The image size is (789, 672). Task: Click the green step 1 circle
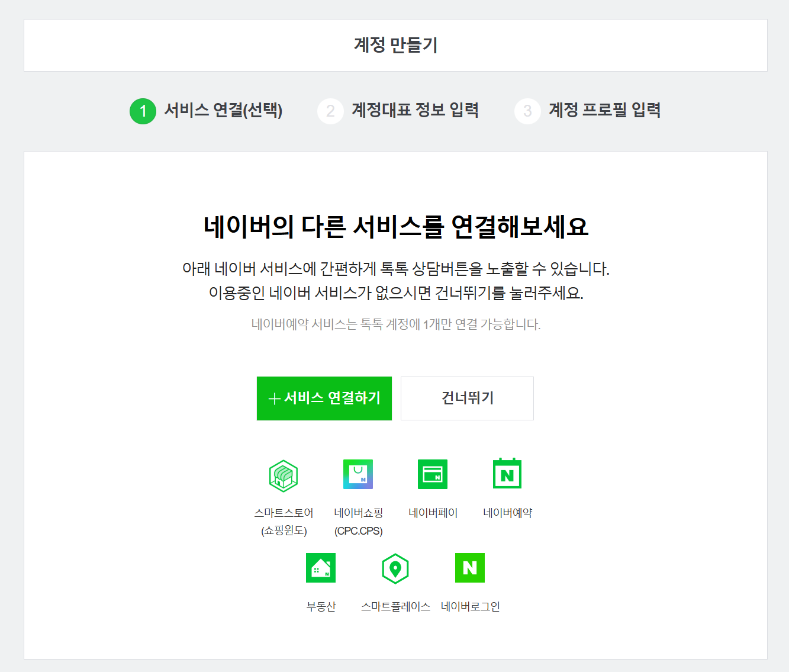[143, 111]
